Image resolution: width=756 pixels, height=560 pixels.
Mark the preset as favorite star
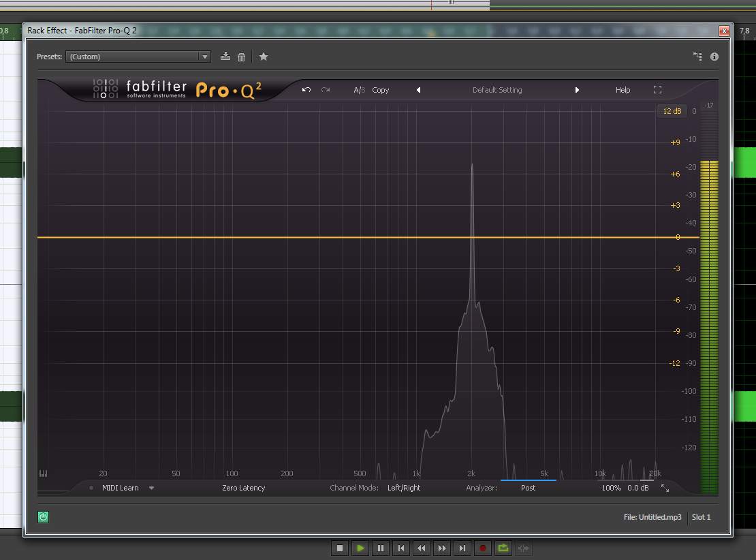tap(264, 57)
